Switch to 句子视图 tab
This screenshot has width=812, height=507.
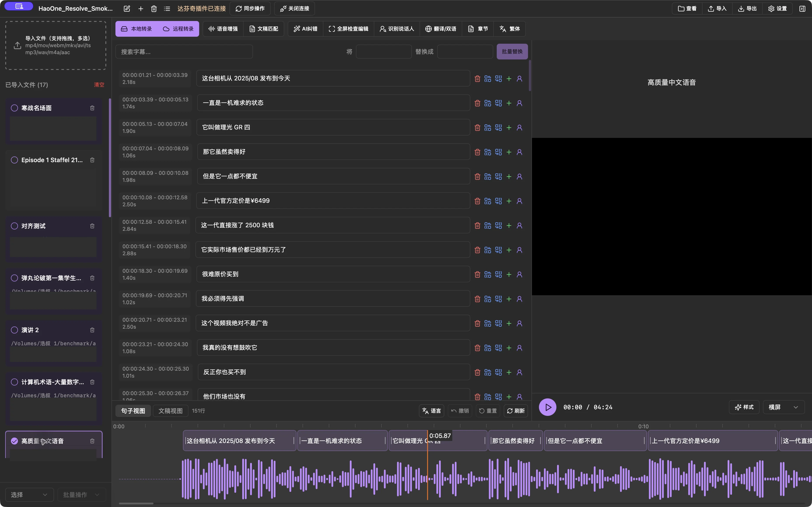click(x=133, y=411)
